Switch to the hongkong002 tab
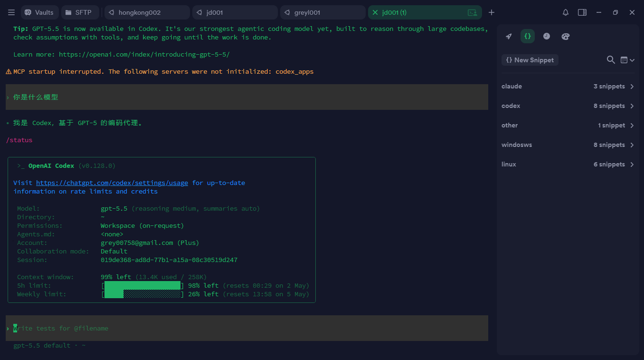The image size is (644, 360). click(x=147, y=12)
